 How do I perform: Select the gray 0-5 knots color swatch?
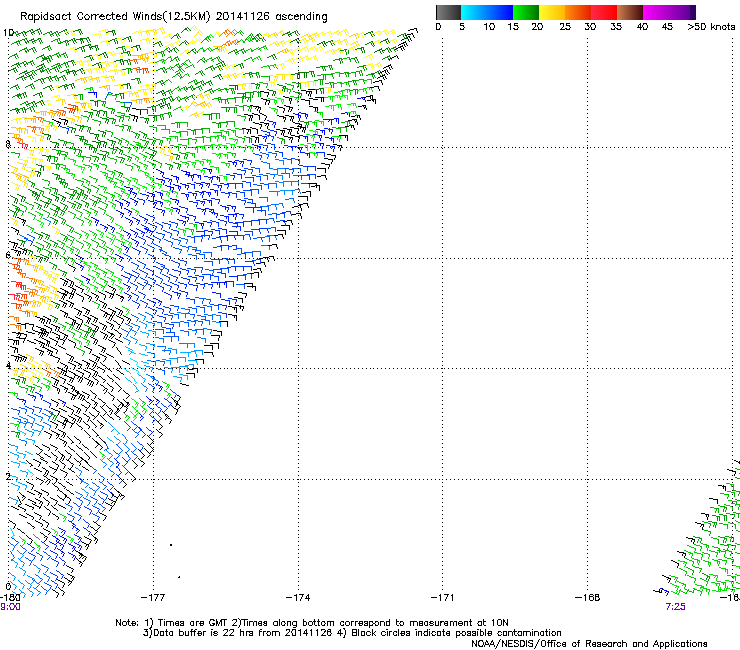pyautogui.click(x=448, y=12)
